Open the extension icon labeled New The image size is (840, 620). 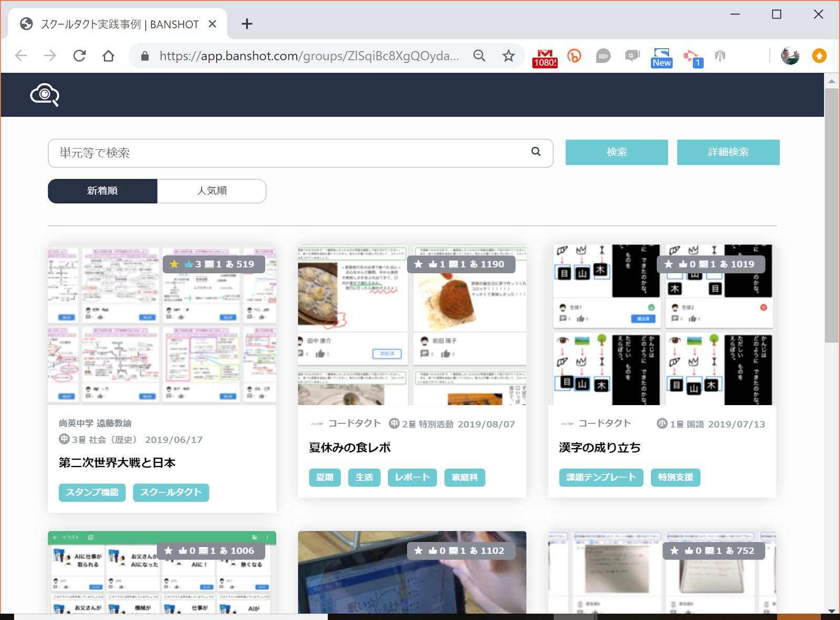point(661,58)
